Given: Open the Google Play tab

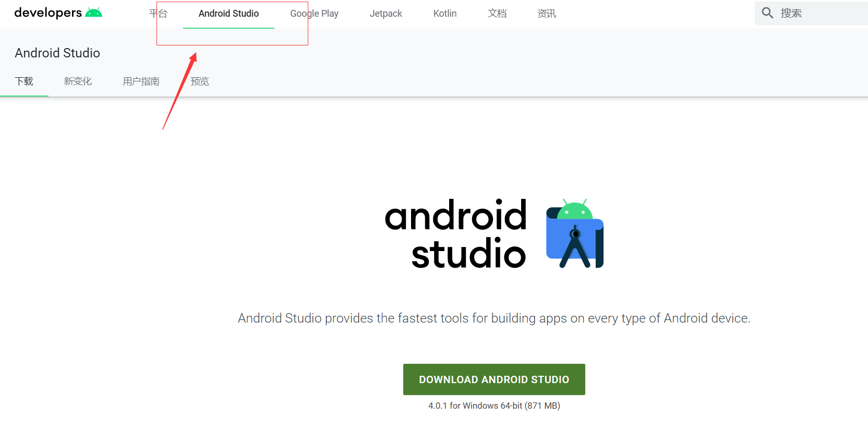Looking at the screenshot, I should pos(314,14).
